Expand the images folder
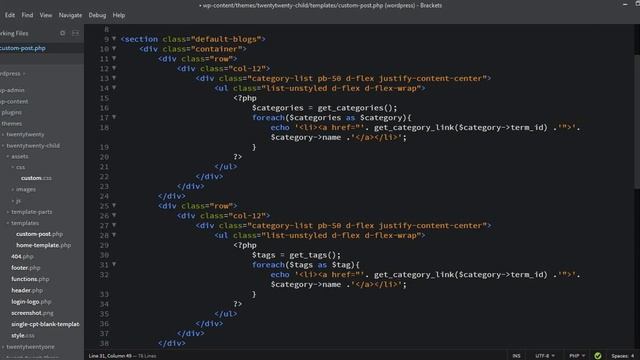The height and width of the screenshot is (360, 640). pos(26,189)
